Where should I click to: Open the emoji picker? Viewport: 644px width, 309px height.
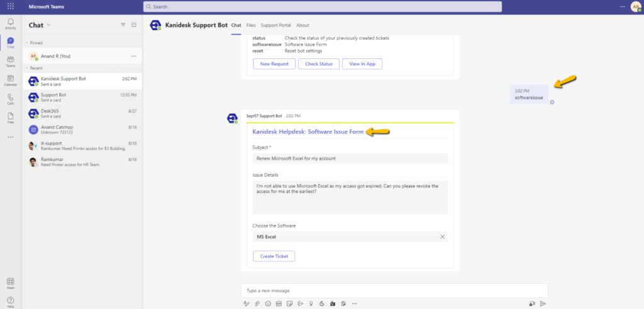268,304
